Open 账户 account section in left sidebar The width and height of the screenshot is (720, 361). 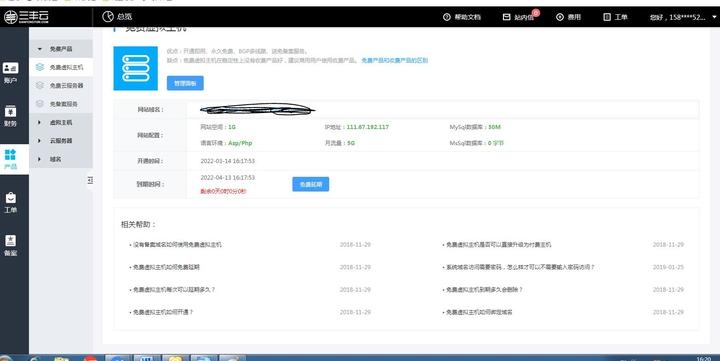[10, 73]
